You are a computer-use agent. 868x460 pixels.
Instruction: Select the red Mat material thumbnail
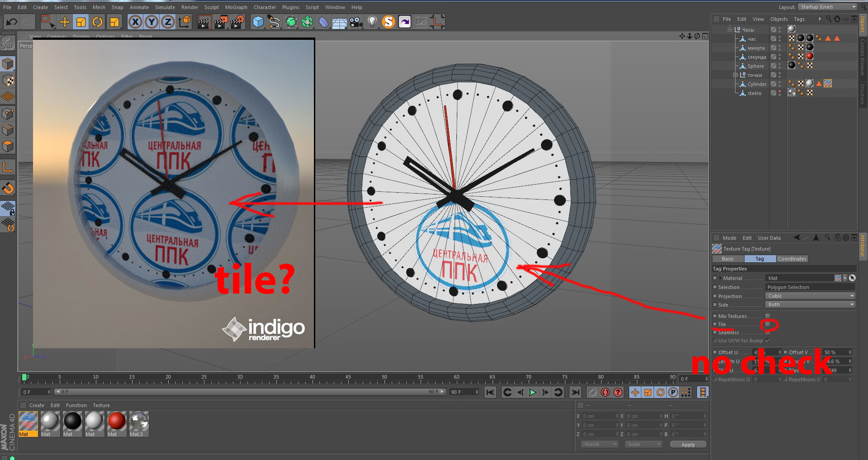coord(117,424)
